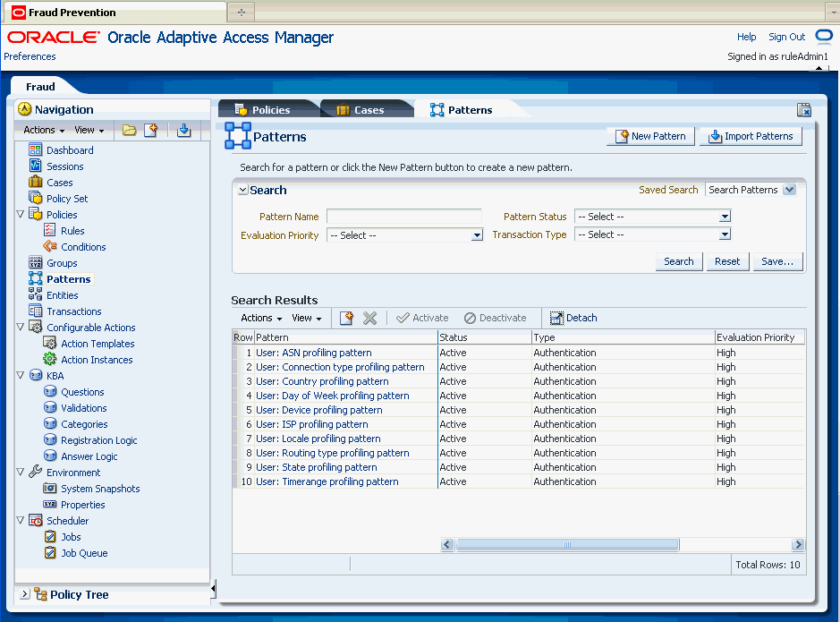This screenshot has height=622, width=840.
Task: Click the Fraud tab
Action: coord(41,86)
